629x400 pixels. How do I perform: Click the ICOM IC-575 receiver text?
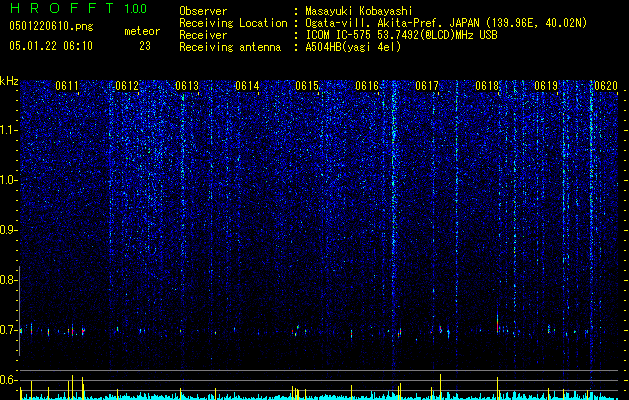coord(401,35)
